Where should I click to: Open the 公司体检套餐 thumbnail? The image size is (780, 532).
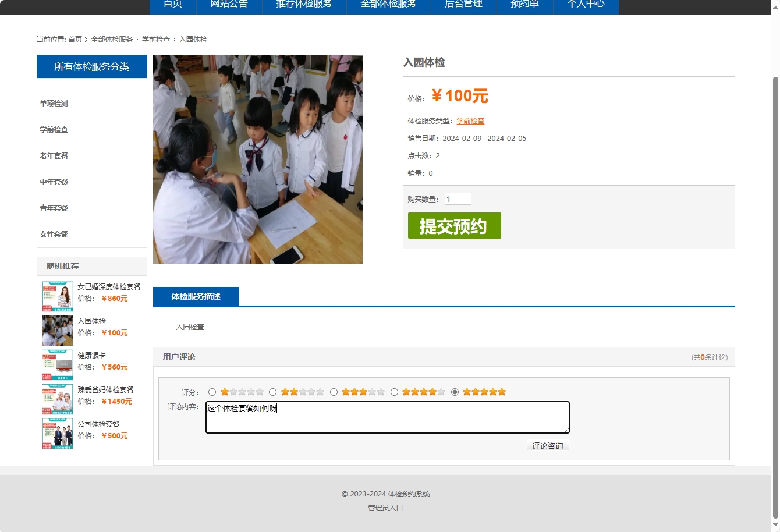[x=57, y=434]
